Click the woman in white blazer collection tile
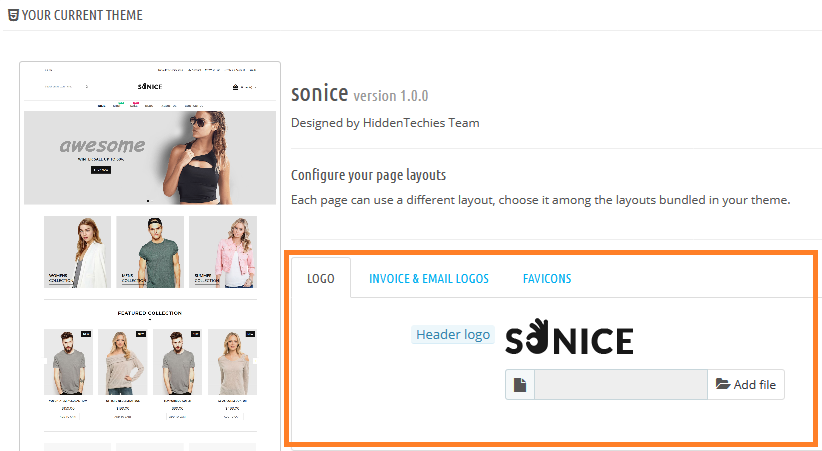The image size is (822, 451). pos(77,252)
